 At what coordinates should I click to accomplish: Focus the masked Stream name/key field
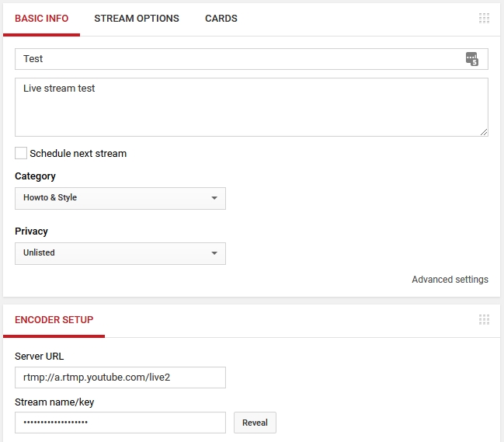point(120,423)
